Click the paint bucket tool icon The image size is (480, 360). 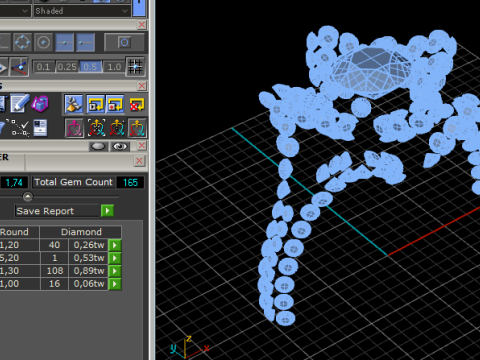pos(74,104)
